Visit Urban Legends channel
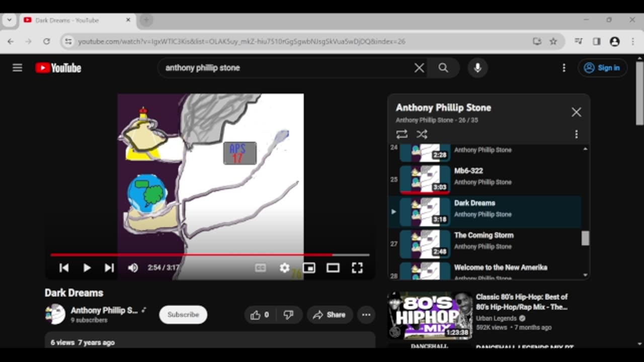Image resolution: width=644 pixels, height=362 pixels. (496, 318)
